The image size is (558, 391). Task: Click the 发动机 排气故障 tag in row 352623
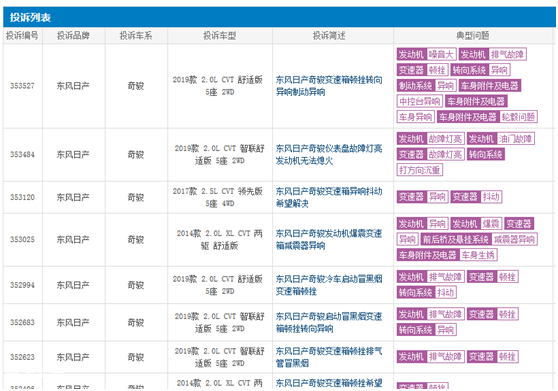(x=430, y=356)
